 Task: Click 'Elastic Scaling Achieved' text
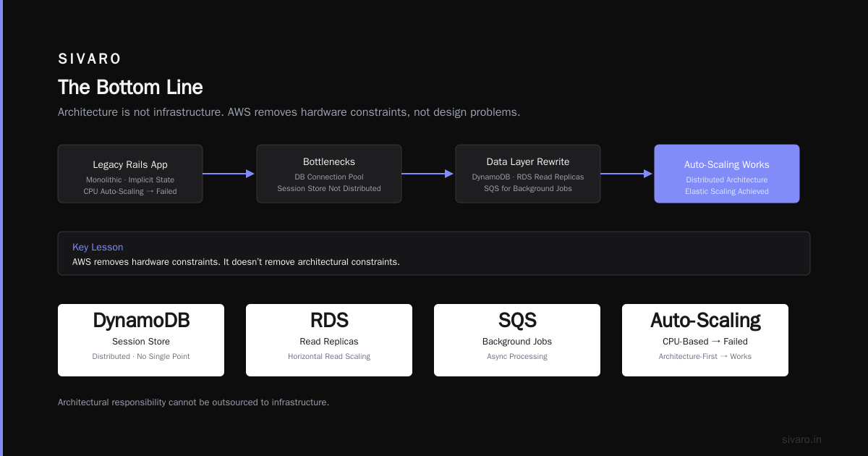(x=727, y=191)
